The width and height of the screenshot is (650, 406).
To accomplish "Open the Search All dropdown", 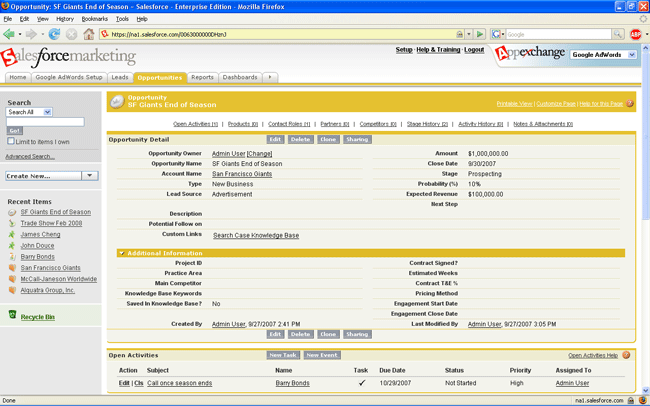I will click(29, 112).
